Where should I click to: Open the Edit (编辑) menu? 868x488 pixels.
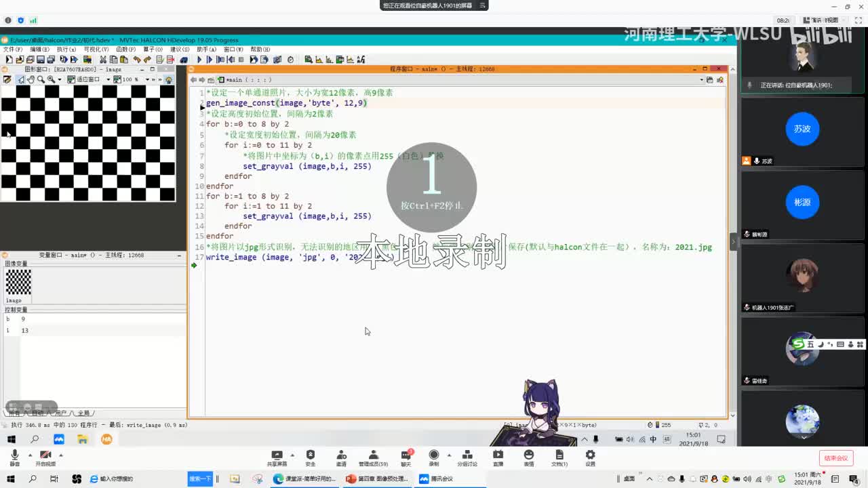[x=39, y=49]
